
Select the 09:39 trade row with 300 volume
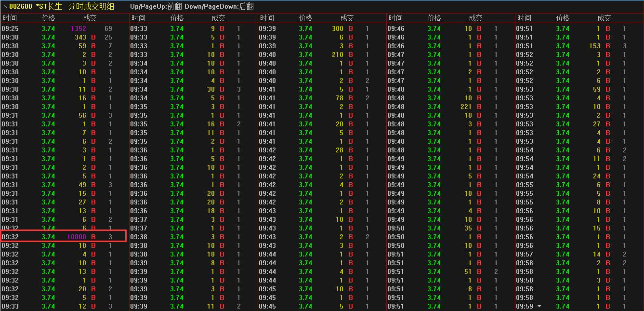(322, 28)
